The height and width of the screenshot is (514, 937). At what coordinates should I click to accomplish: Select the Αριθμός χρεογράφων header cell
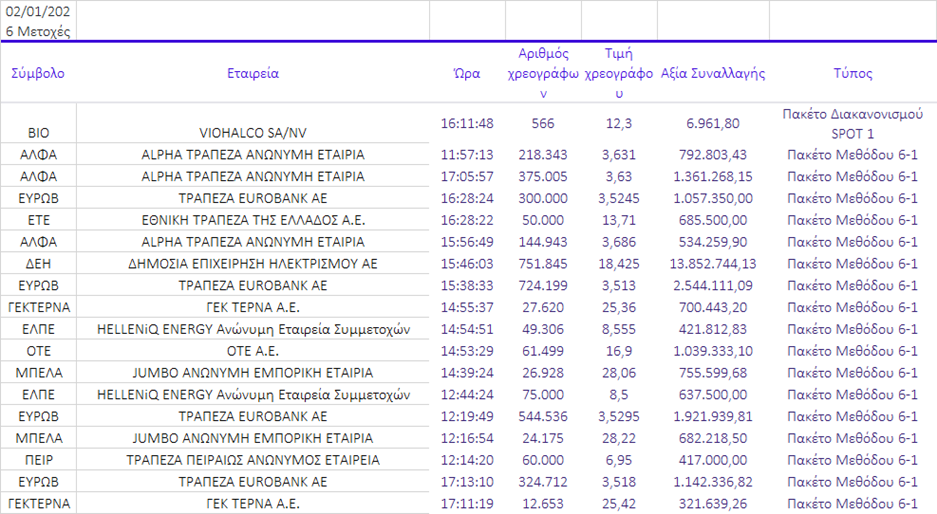543,74
